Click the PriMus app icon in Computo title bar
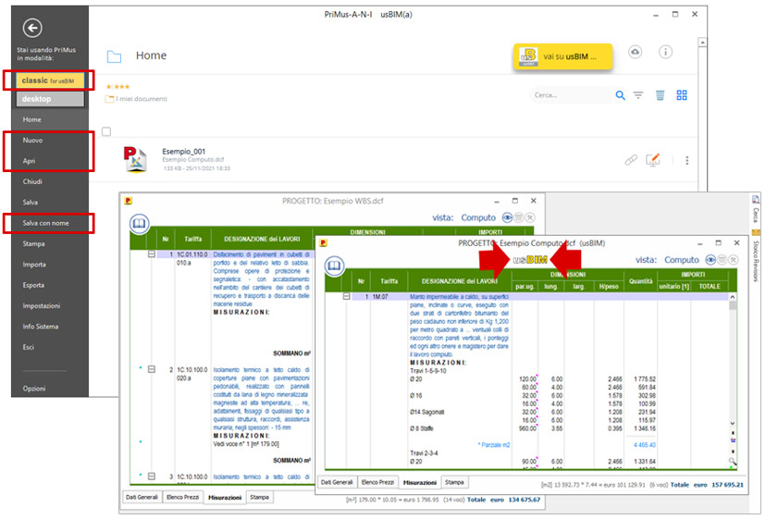 tap(324, 243)
